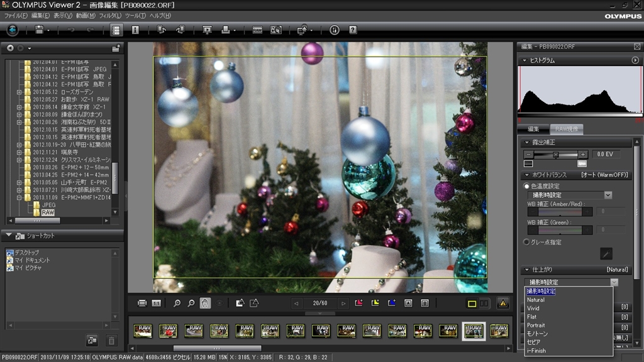Click the print icon in toolbar

pyautogui.click(x=226, y=30)
